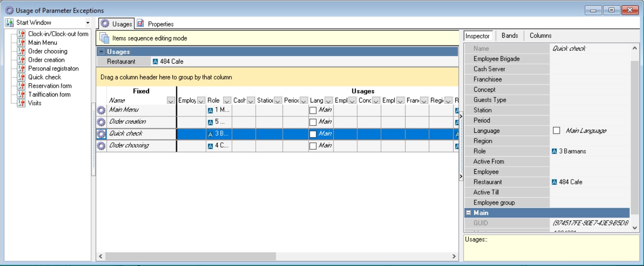Click the gear icon of Main Menu row
644x266 pixels.
point(102,110)
